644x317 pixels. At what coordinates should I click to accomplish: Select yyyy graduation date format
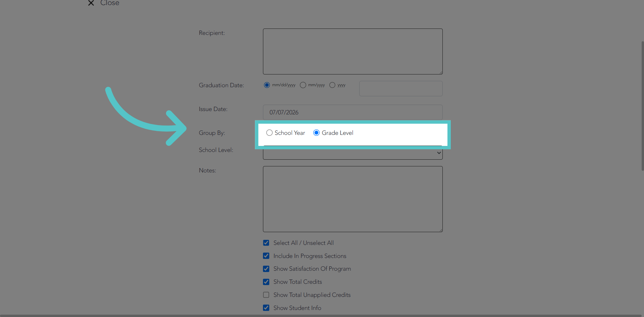coord(332,85)
